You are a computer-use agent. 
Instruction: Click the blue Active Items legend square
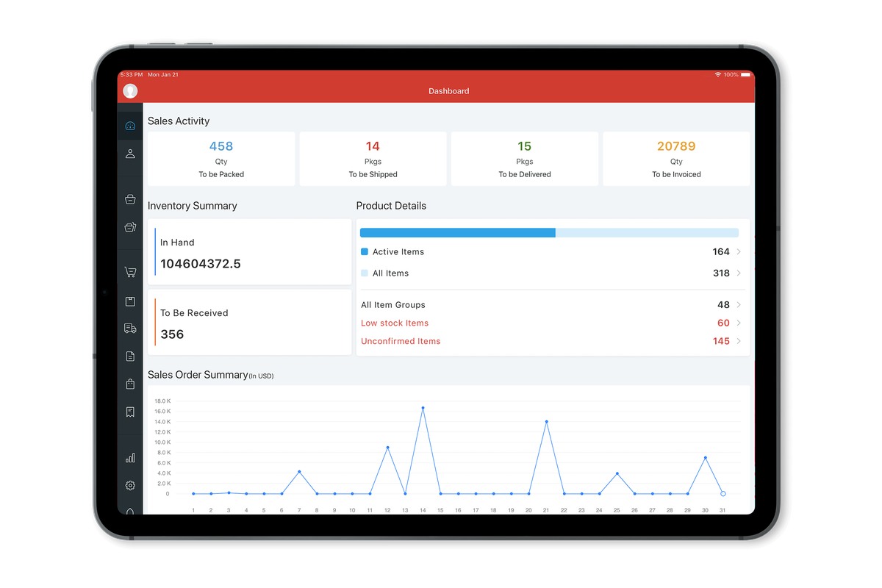pos(365,251)
